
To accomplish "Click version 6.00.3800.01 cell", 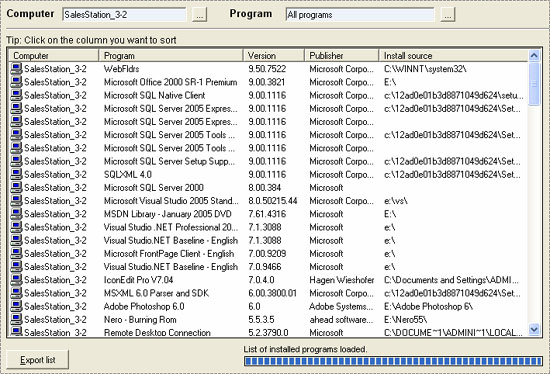I will [273, 293].
